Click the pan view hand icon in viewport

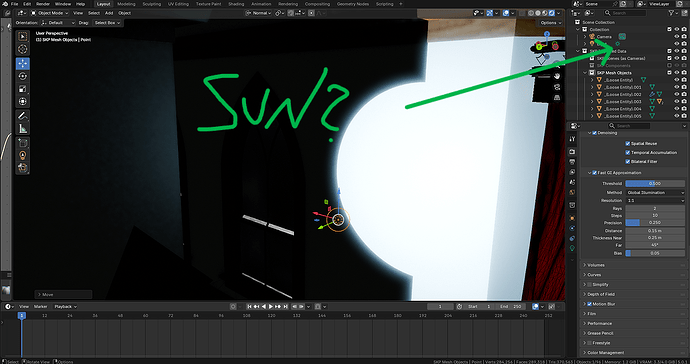click(x=557, y=76)
